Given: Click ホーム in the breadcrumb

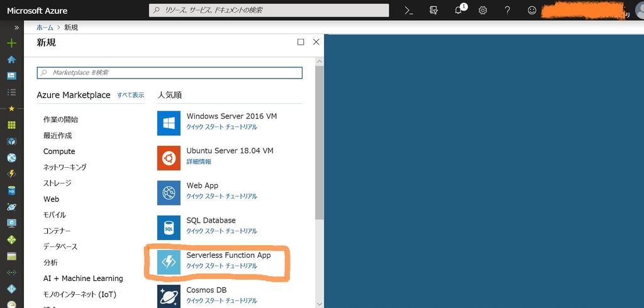Looking at the screenshot, I should coord(45,28).
